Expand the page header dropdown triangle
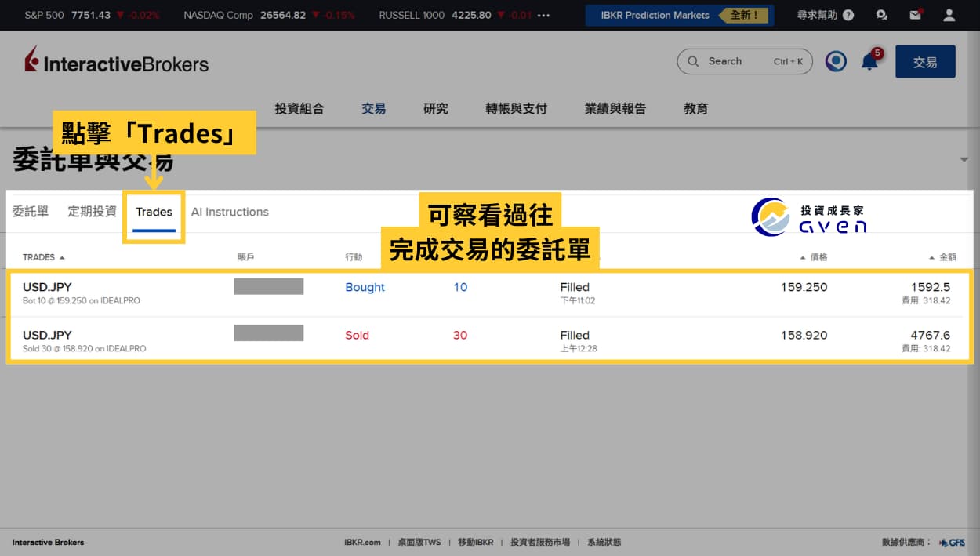The width and height of the screenshot is (980, 556). point(964,160)
